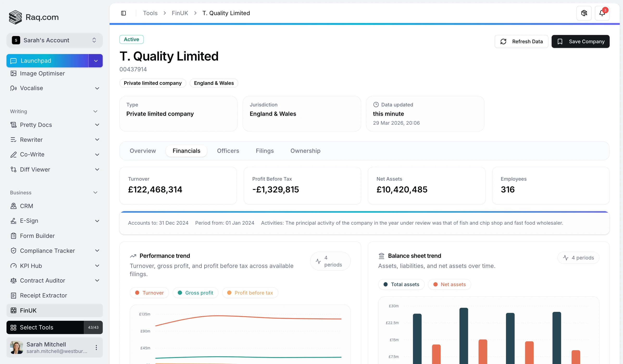Open the notifications bell
This screenshot has height=364, width=623.
pos(602,13)
